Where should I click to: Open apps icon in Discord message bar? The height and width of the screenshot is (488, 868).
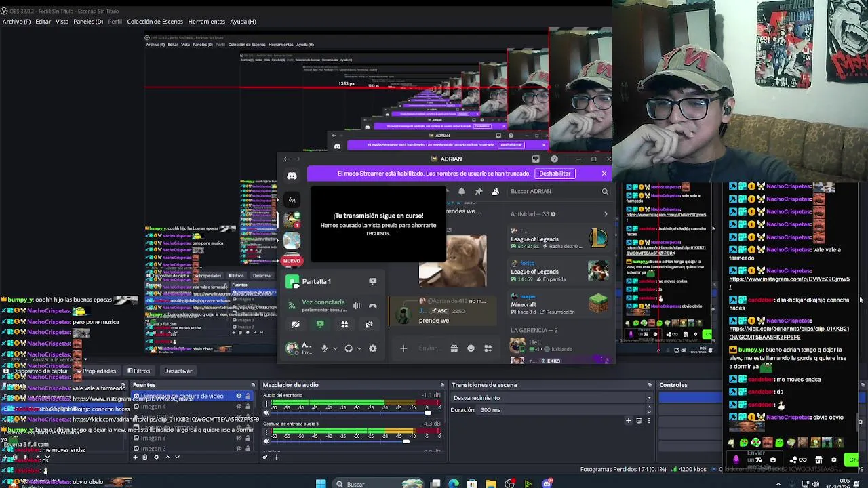(x=488, y=348)
